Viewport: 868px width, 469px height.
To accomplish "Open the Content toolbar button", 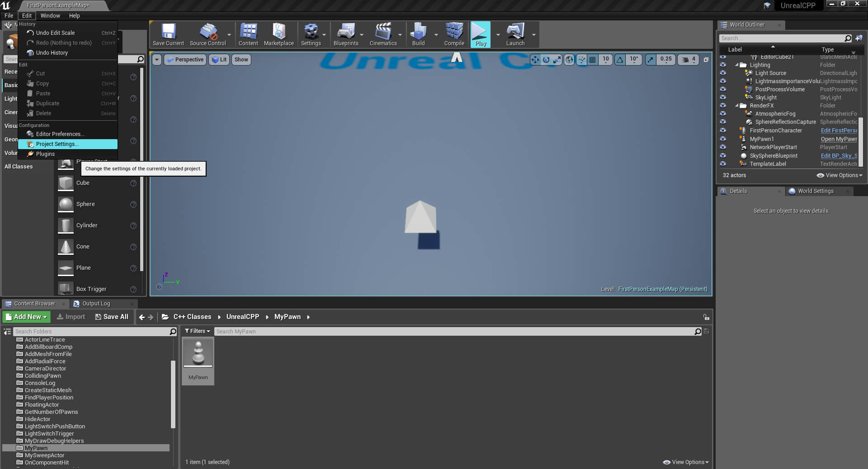I will pos(248,34).
